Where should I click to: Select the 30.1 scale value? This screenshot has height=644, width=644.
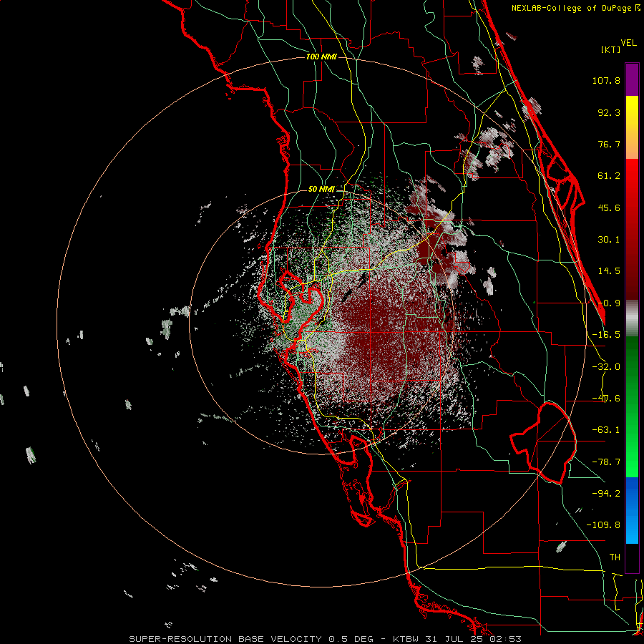click(609, 240)
